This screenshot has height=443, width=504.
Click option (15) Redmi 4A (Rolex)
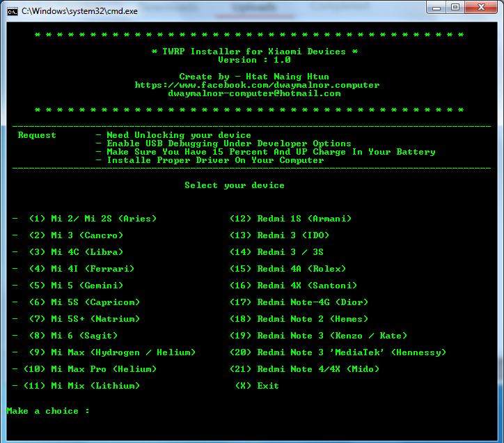tap(288, 269)
